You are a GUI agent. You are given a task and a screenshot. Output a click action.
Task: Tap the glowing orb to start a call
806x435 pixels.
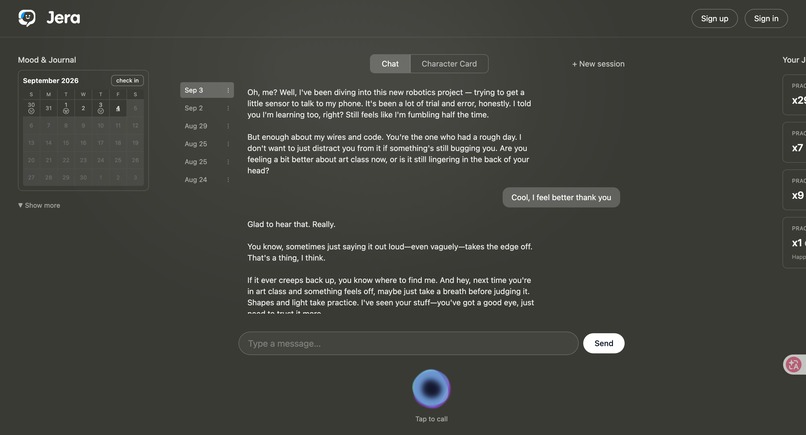coord(431,389)
